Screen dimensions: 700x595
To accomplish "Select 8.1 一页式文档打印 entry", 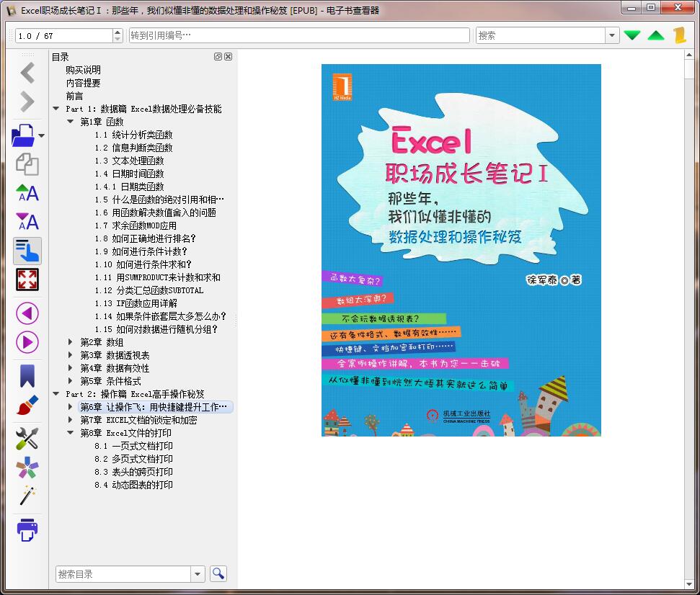I will click(x=133, y=446).
